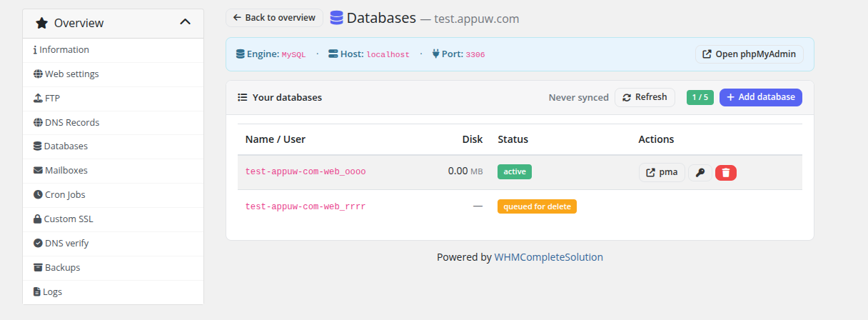Click the clock icon beside Cron Jobs
This screenshot has width=868, height=320.
(x=38, y=195)
